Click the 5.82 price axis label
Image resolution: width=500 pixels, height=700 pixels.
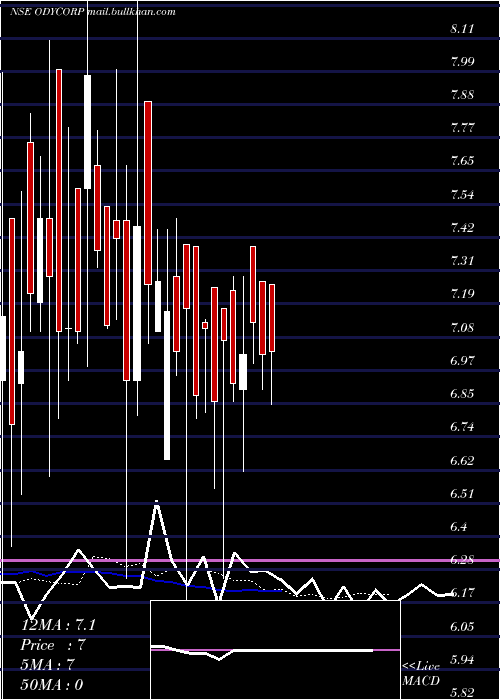click(x=462, y=693)
